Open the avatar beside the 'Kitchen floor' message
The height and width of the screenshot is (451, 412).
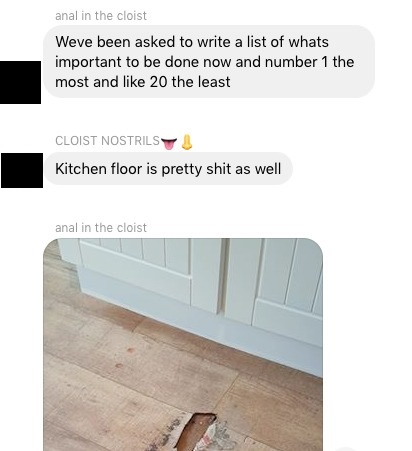(22, 170)
